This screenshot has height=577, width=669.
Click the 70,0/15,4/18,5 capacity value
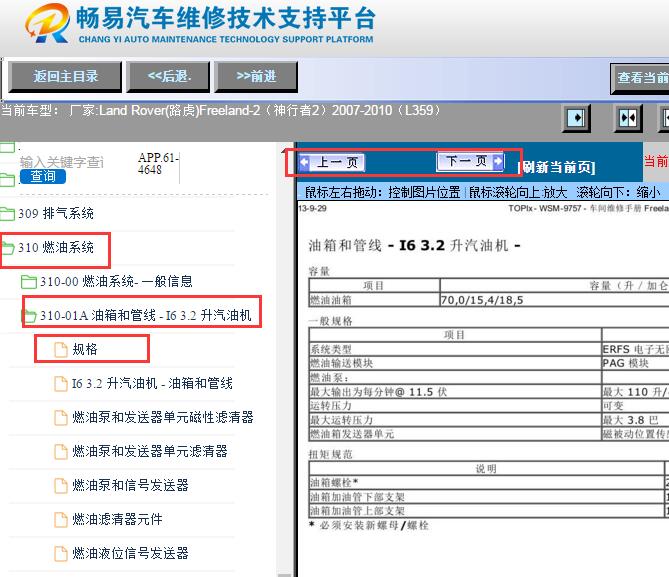pos(482,300)
